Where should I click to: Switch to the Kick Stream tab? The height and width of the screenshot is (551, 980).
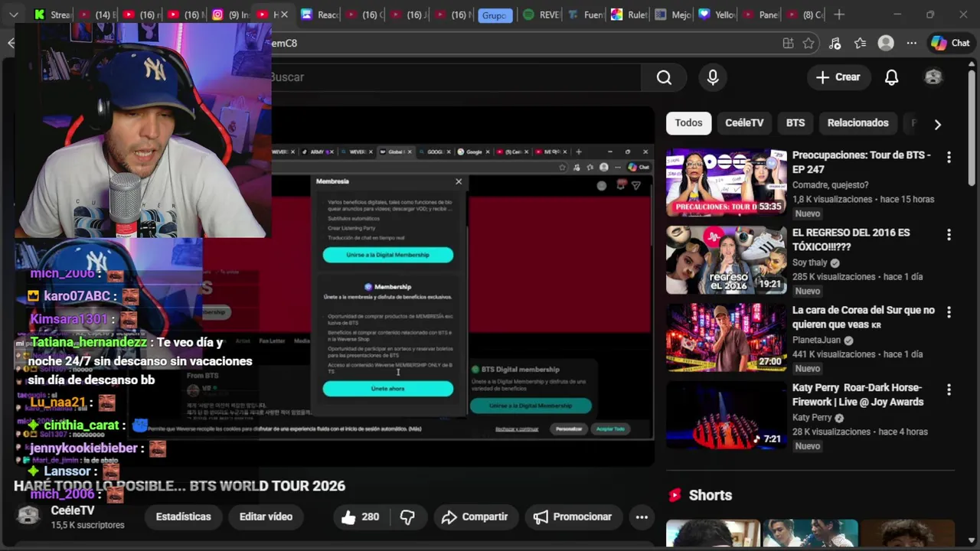pos(52,15)
